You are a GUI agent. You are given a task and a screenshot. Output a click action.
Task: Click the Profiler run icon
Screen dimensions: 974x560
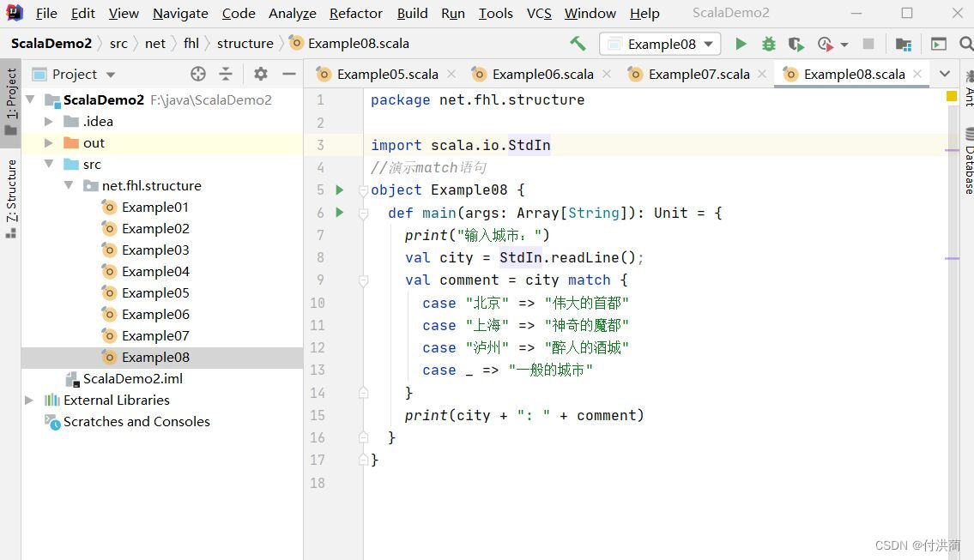click(825, 44)
